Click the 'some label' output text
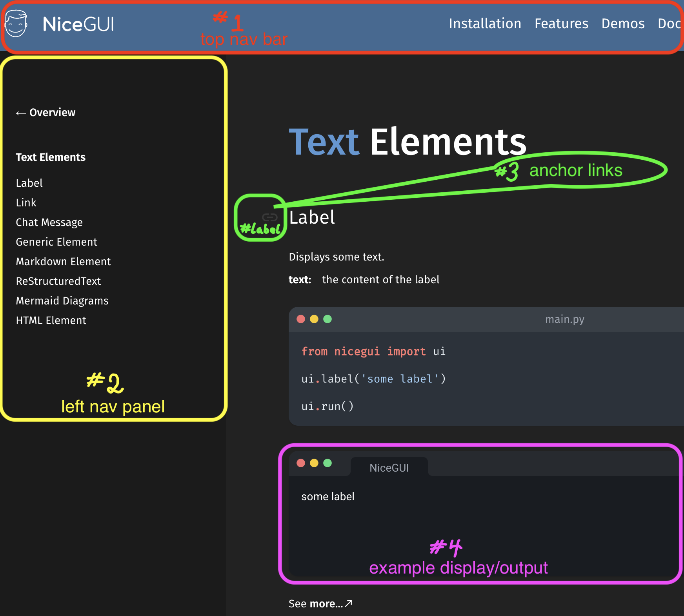The width and height of the screenshot is (684, 616). tap(328, 497)
